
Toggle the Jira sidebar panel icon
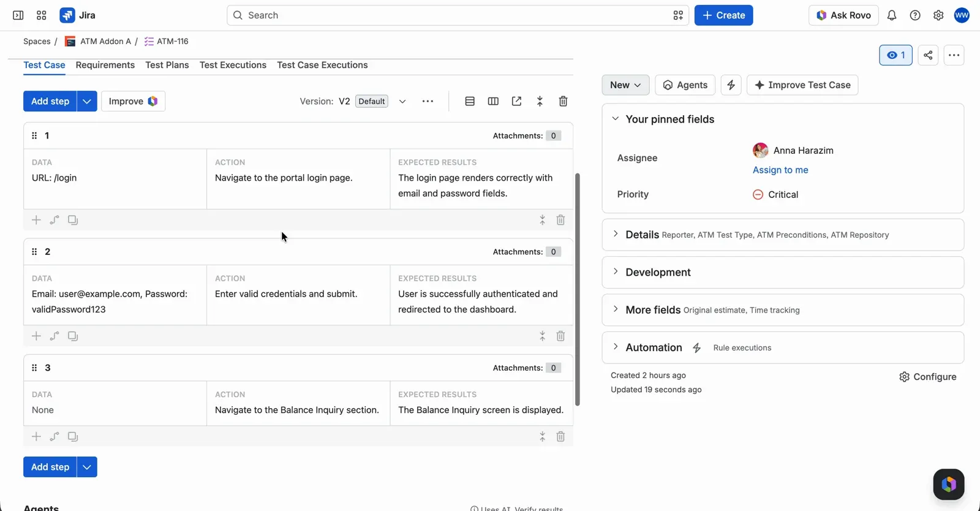[18, 15]
